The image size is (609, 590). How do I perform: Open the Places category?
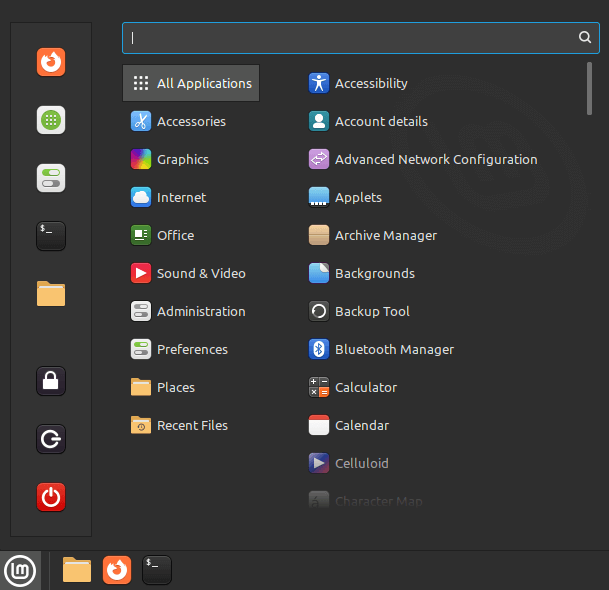(x=191, y=387)
